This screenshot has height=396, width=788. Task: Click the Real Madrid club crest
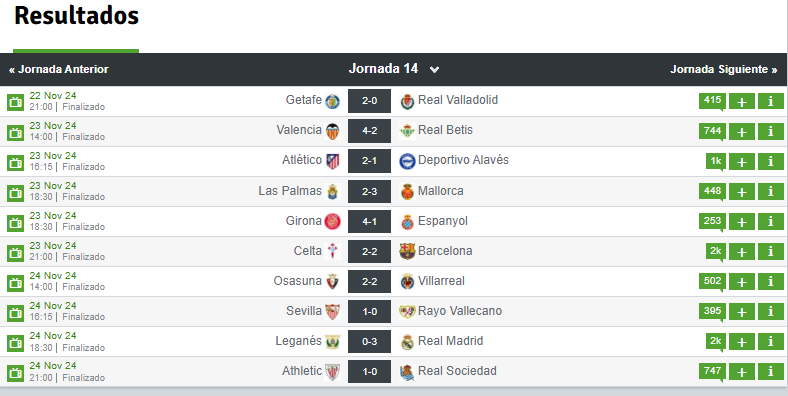pos(407,342)
